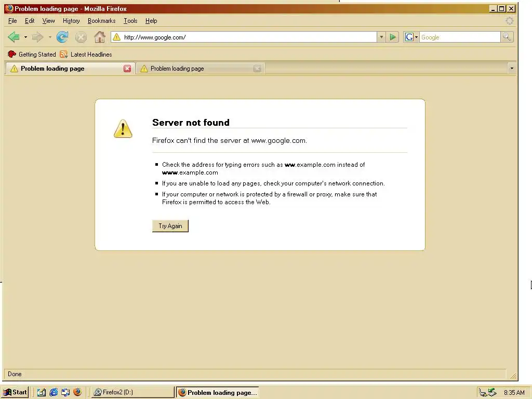The image size is (532, 399).
Task: Open the Back history dropdown arrow
Action: (x=25, y=37)
